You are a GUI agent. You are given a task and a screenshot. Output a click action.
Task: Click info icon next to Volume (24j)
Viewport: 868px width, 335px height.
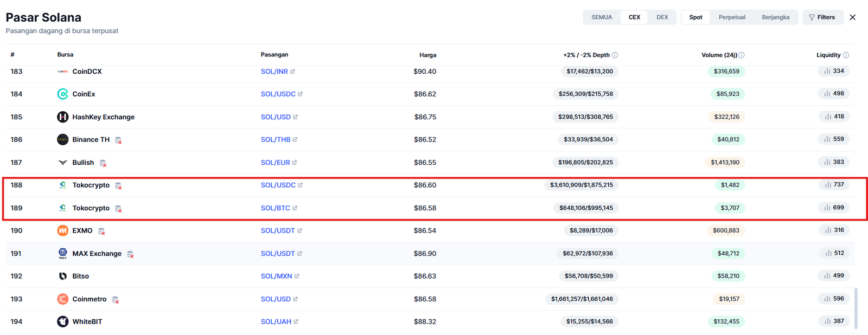coord(742,55)
